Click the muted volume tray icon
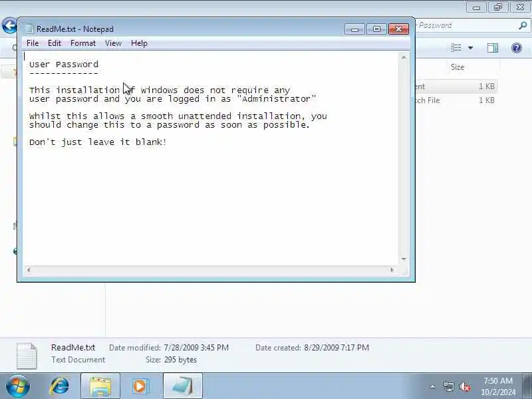532x399 pixels. tap(465, 386)
